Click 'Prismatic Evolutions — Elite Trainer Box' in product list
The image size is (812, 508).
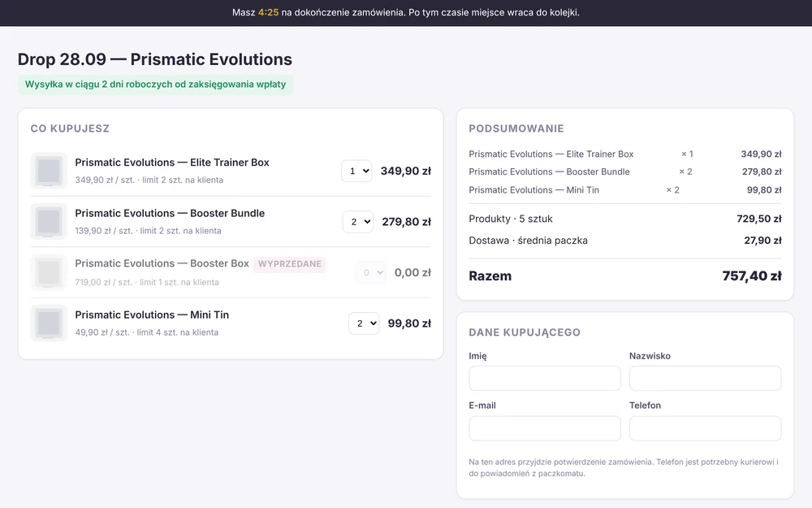[x=172, y=163]
